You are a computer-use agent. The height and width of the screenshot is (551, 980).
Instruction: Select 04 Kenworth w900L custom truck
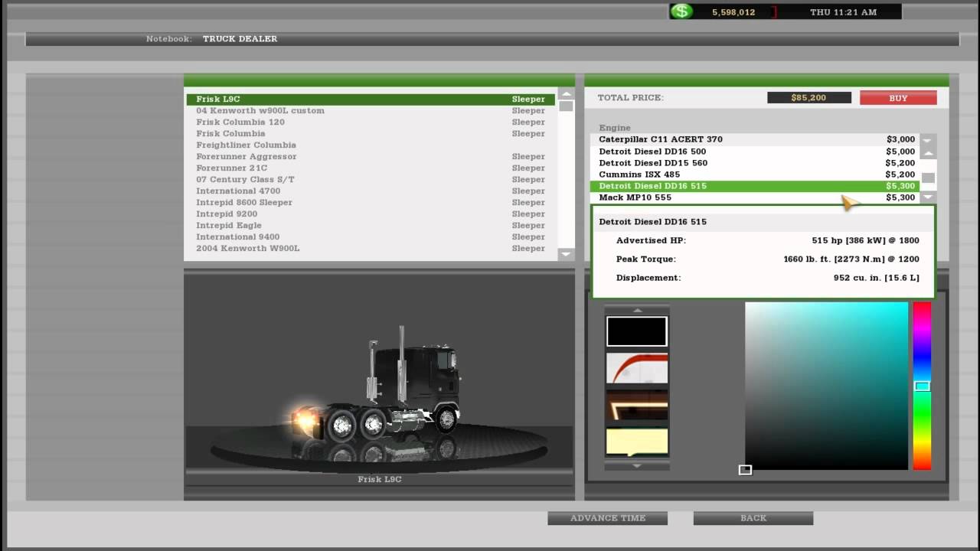click(x=371, y=111)
